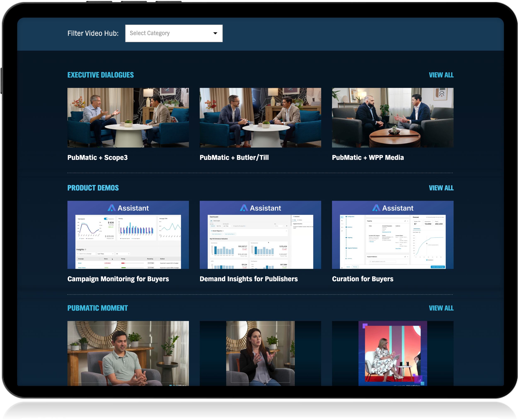
Task: Click the dropdown arrow in category filter
Action: pos(215,33)
